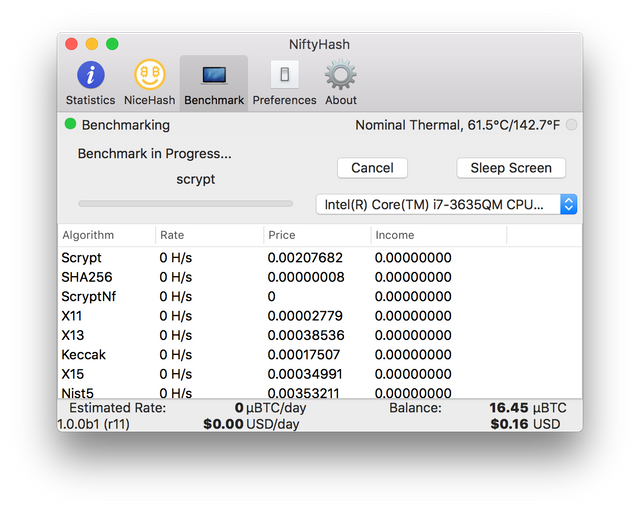Open Preferences switch icon
640x513 pixels.
[284, 75]
